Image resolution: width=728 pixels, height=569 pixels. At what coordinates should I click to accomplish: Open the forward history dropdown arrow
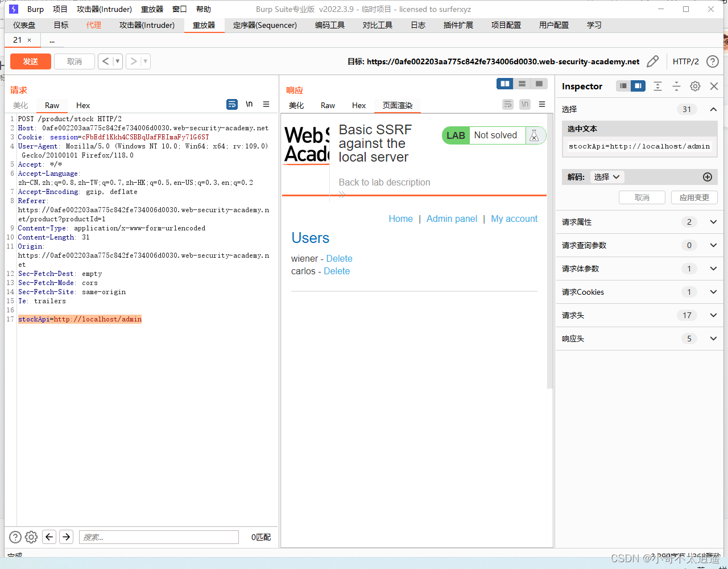[146, 61]
